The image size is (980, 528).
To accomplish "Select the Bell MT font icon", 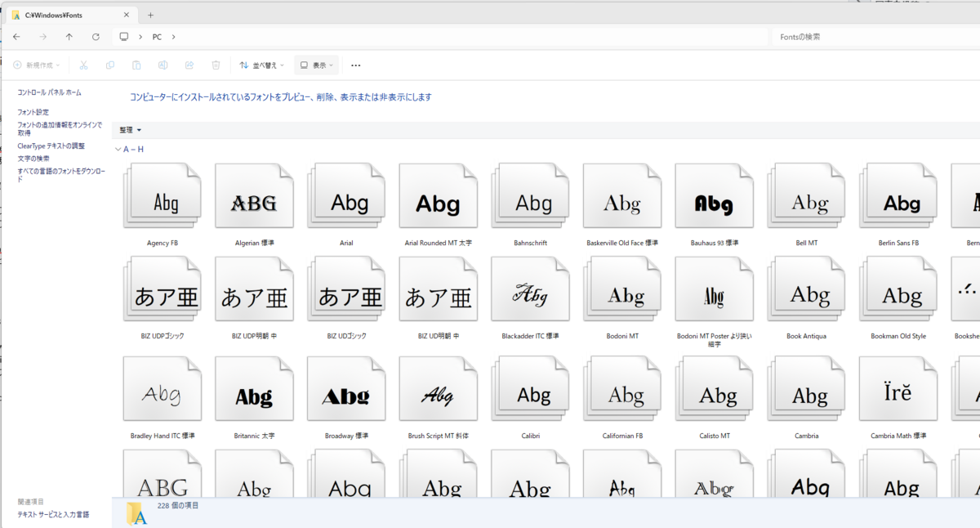I will tap(807, 197).
